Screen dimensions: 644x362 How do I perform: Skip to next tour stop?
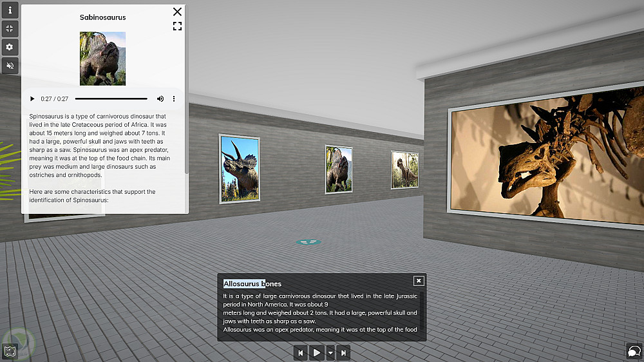(343, 352)
